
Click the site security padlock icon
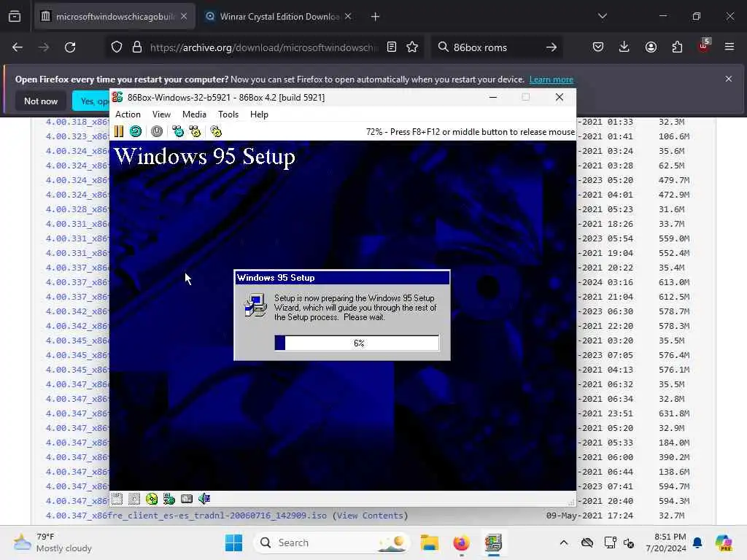137,47
